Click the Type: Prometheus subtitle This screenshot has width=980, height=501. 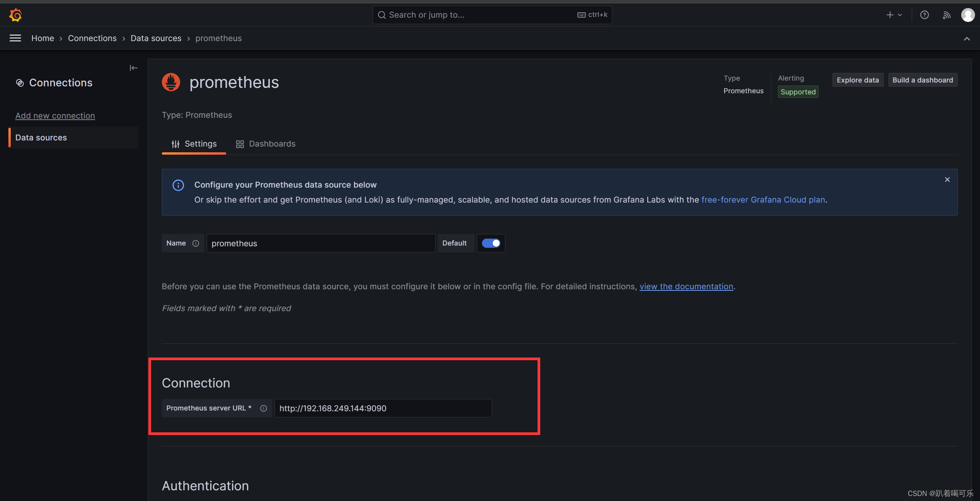coord(197,115)
